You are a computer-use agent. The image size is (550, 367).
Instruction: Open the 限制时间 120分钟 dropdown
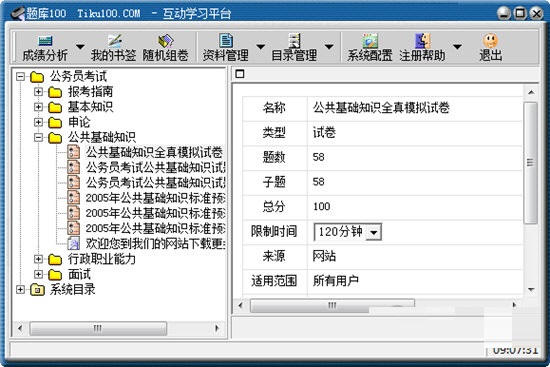click(x=374, y=232)
